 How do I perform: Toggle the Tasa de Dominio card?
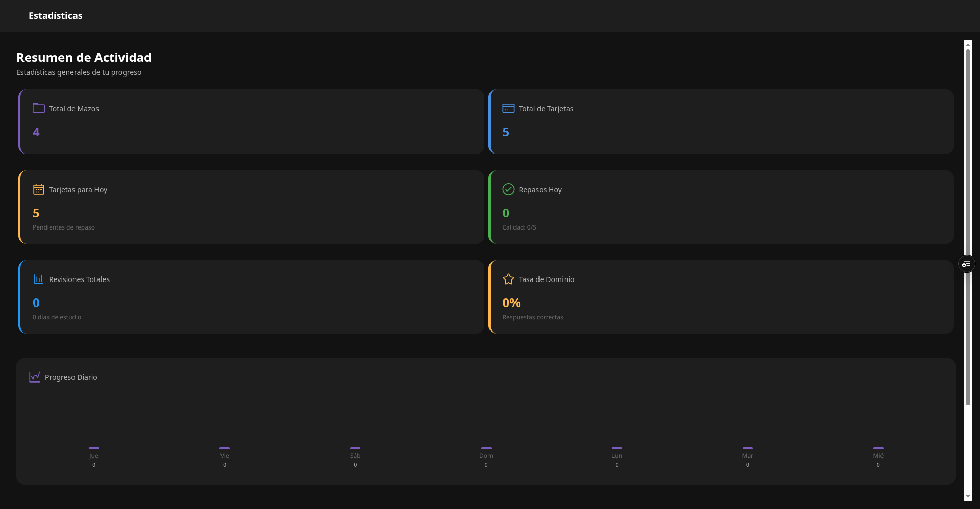point(721,296)
